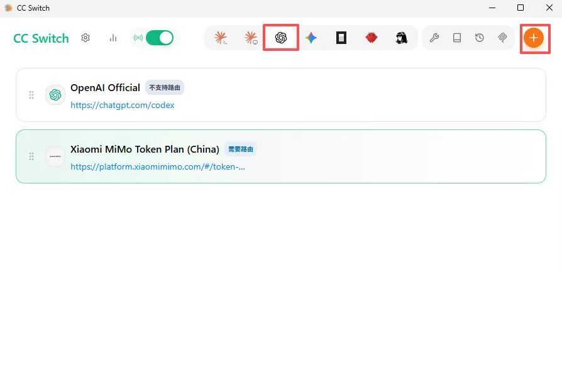Maximize the CC Switch window
Image resolution: width=562 pixels, height=392 pixels.
pyautogui.click(x=521, y=8)
